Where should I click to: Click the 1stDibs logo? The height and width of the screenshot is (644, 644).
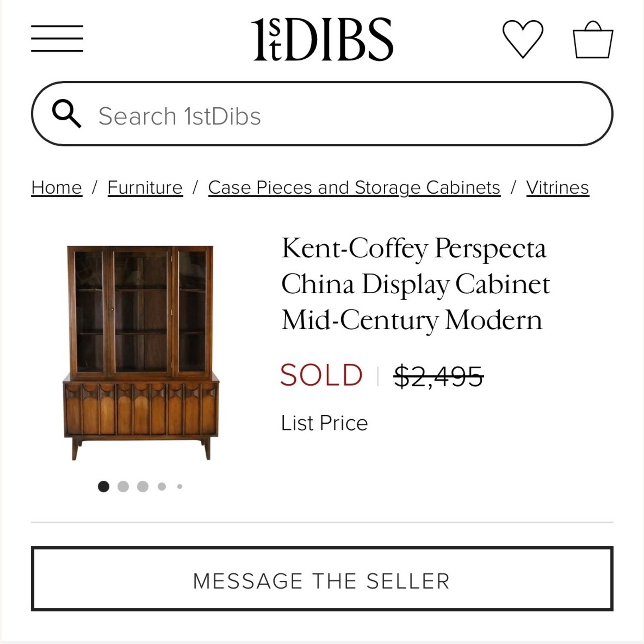click(x=322, y=39)
